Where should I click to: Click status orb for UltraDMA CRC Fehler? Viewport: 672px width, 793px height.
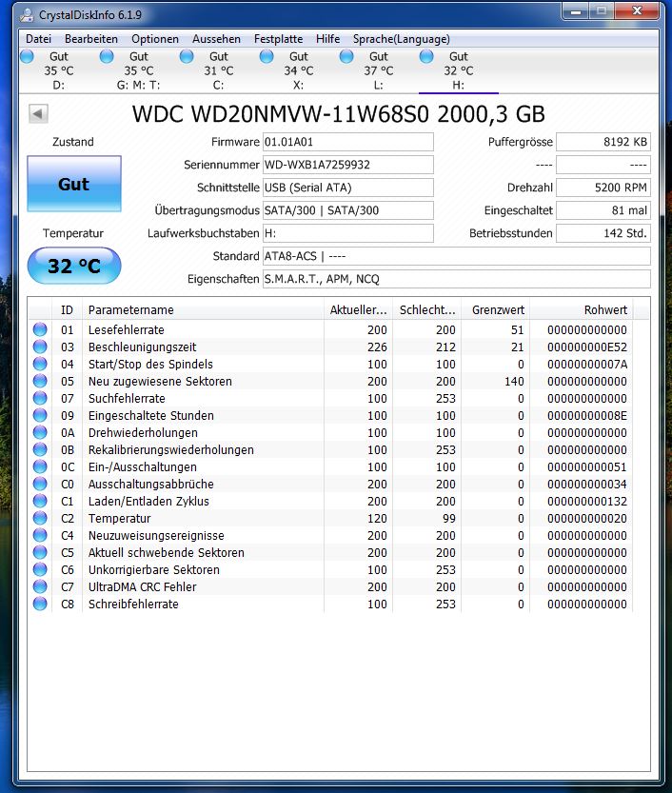[40, 586]
